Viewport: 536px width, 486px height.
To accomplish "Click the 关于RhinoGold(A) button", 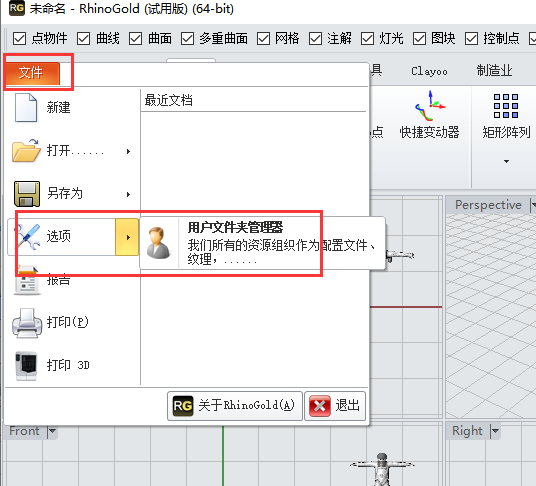I will [x=235, y=406].
